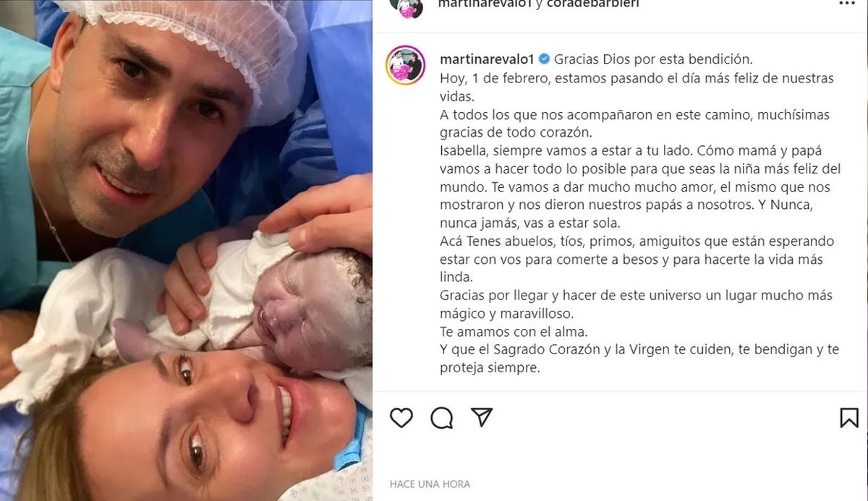Save the post with the bookmark icon
Image resolution: width=868 pixels, height=501 pixels.
click(x=849, y=417)
